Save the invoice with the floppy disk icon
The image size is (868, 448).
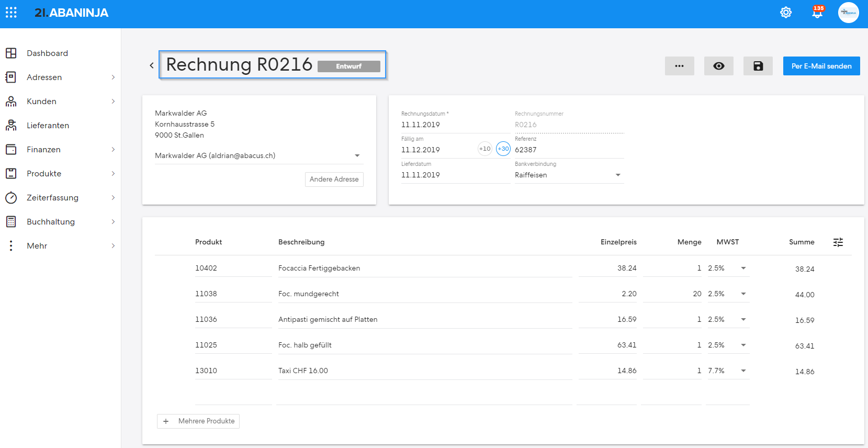[x=758, y=66]
